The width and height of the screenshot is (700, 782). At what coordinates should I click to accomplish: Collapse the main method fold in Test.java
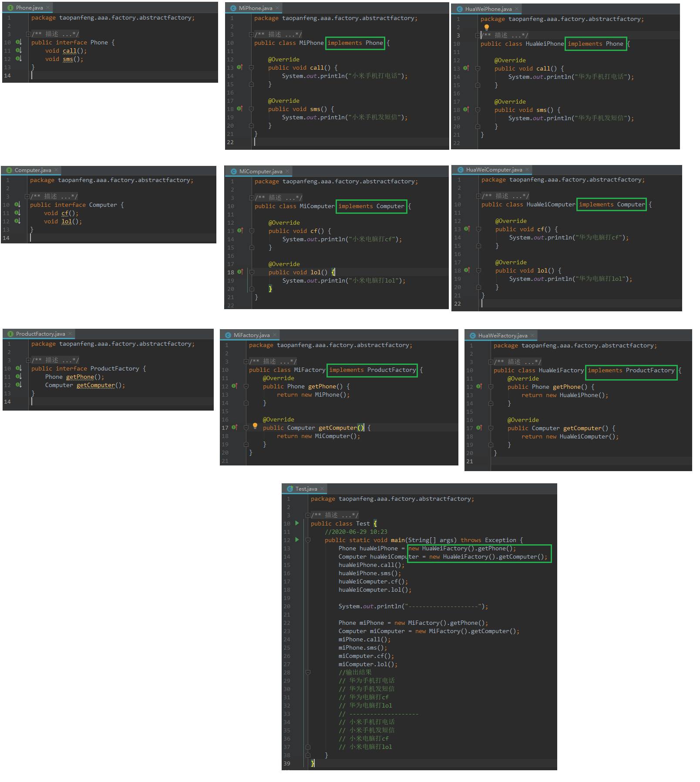(x=308, y=540)
